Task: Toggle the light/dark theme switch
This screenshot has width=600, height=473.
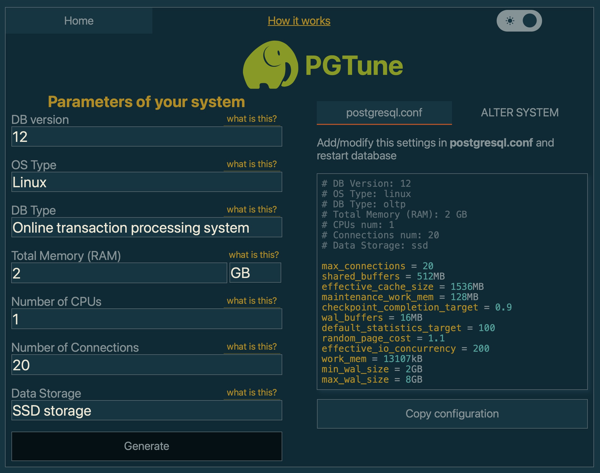Action: coord(519,21)
